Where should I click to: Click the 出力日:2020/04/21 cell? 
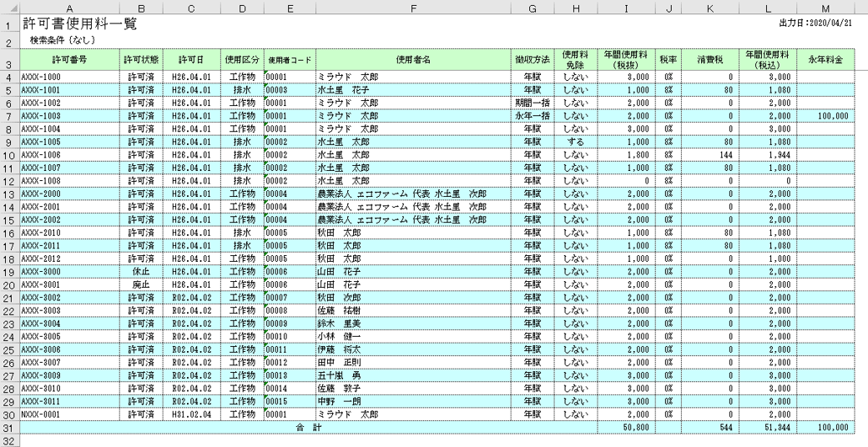(x=816, y=23)
